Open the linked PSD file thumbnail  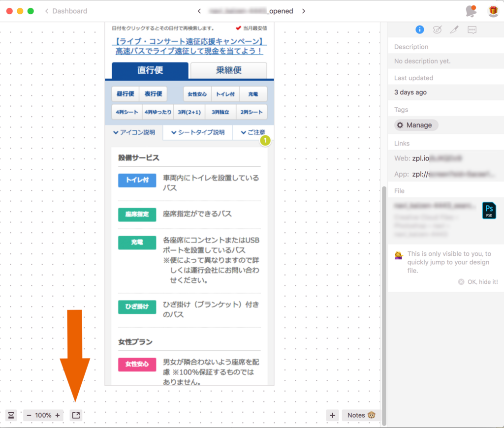pos(489,210)
